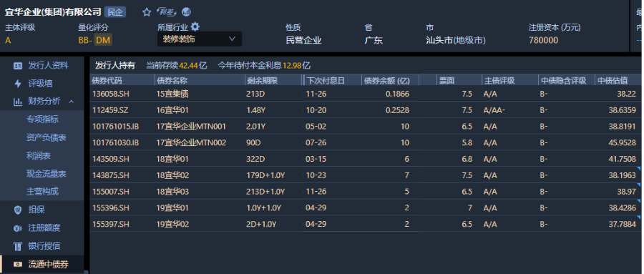Open industry settings gear icon
Viewport: 644px width, 274px height.
click(195, 27)
